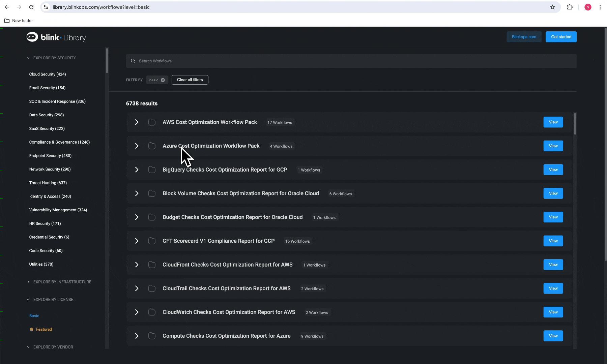Click Endpoint Security (480) category
This screenshot has height=364, width=607.
click(x=50, y=156)
